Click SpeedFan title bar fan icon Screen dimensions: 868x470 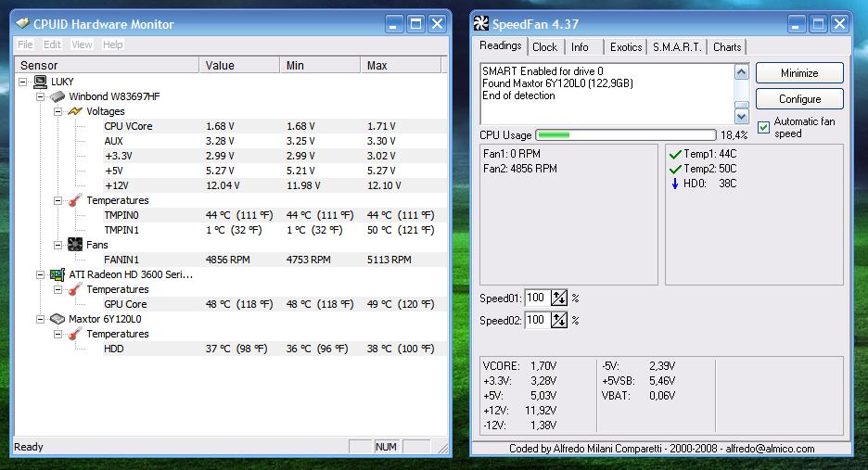481,23
